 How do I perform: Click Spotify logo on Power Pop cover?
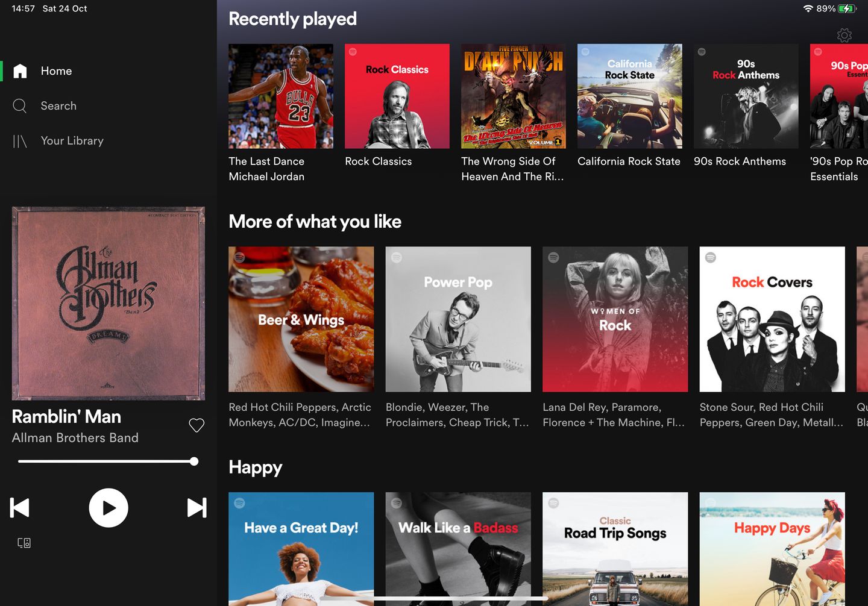[x=397, y=257]
